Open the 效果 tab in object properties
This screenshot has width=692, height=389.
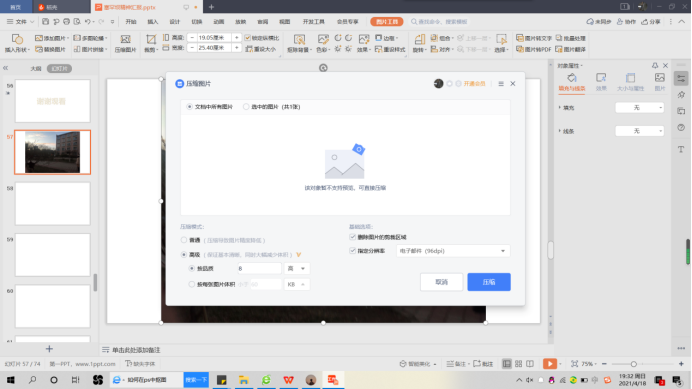click(601, 82)
